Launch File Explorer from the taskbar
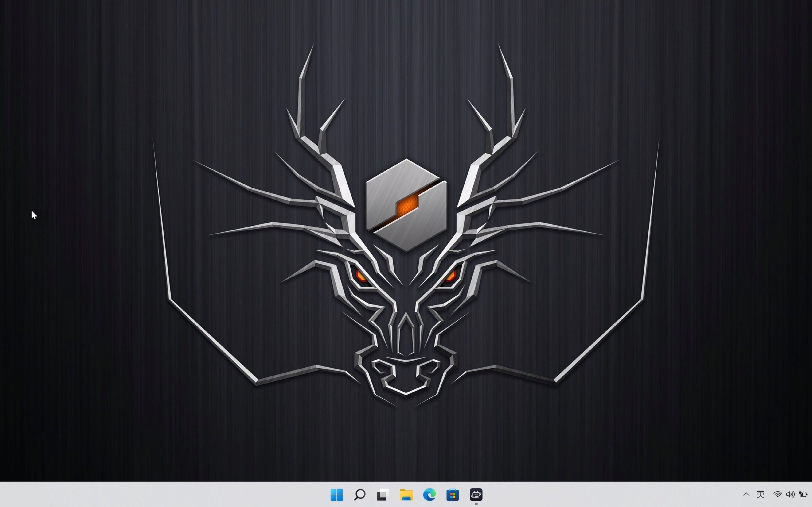Image resolution: width=812 pixels, height=507 pixels. click(x=406, y=495)
